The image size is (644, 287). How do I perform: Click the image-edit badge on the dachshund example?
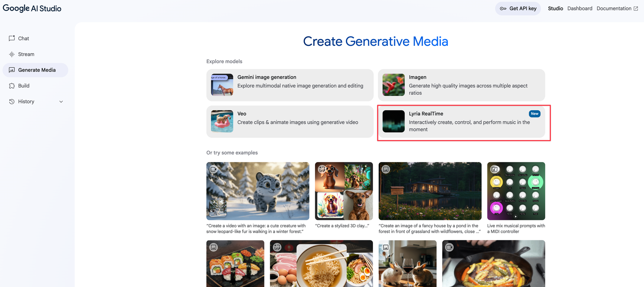point(322,169)
